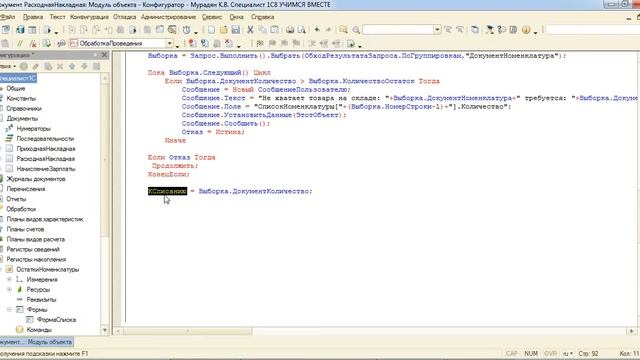Click the configuration tree down scroll arrow

tap(105, 330)
